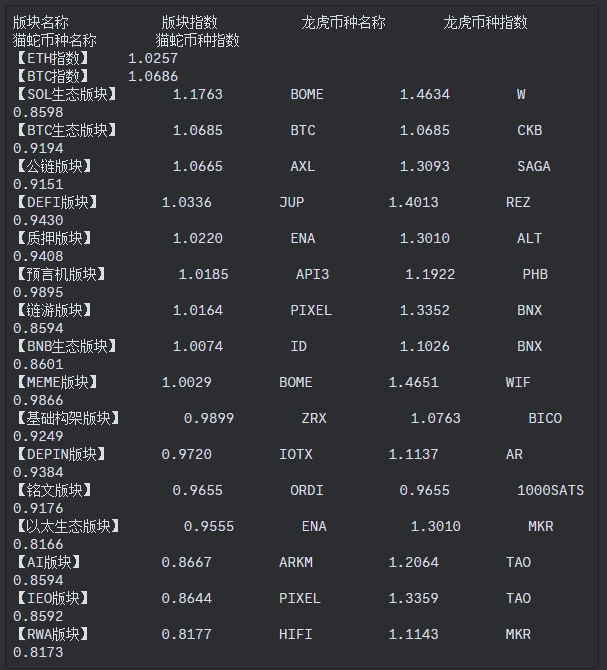Click the 龙虎币种名称 header
Screen dimensions: 607x670
point(343,22)
